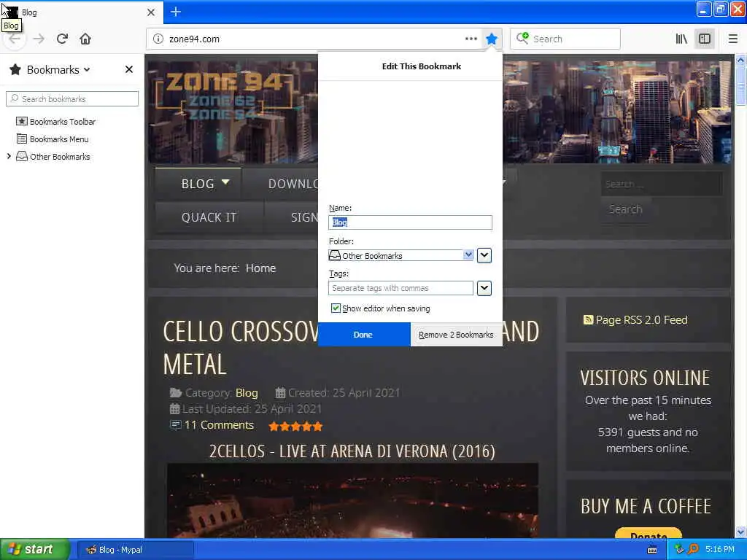Image resolution: width=747 pixels, height=560 pixels.
Task: Click the blue bookmark star icon
Action: point(492,39)
